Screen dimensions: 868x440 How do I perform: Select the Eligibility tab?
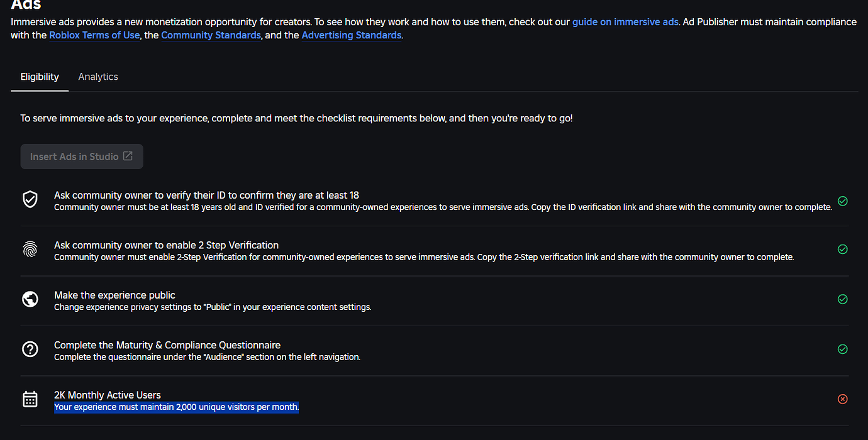point(40,77)
